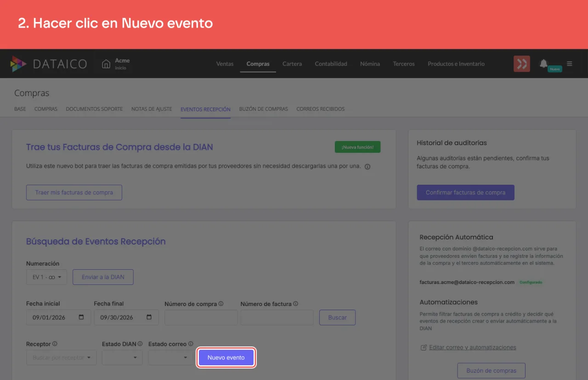Click Traer mis facturas de compra

tap(74, 193)
